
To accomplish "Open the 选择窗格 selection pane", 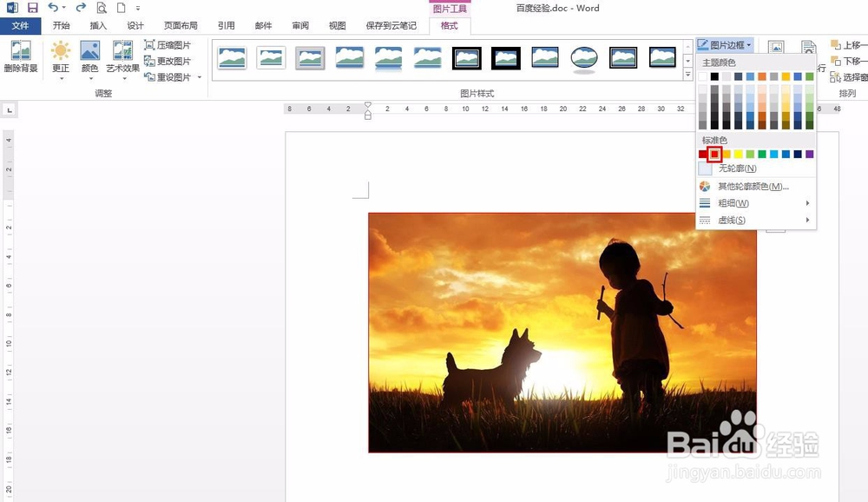I will [849, 77].
